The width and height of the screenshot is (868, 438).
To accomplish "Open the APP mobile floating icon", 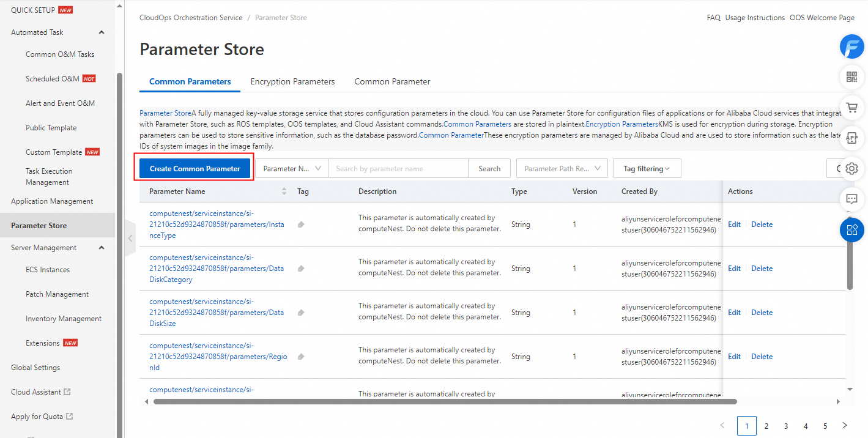I will point(851,138).
